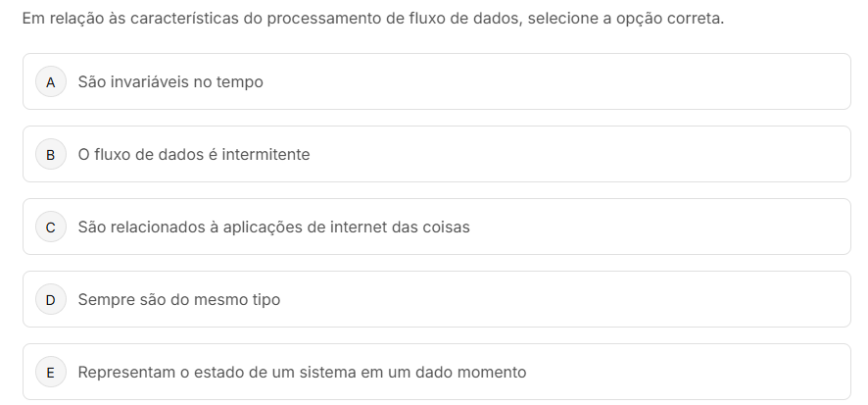The image size is (868, 405).
Task: Select the circle badge labeled D
Action: 50,300
